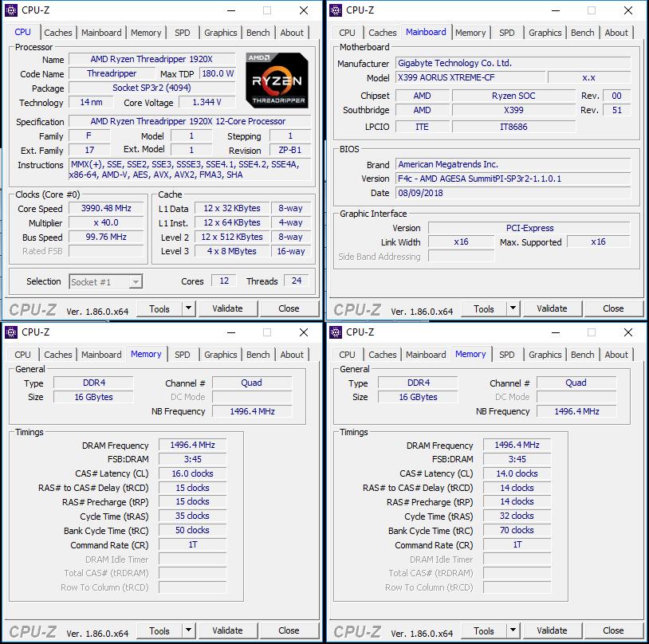Open the Graphics tab in the Mainboard-tab window

545,33
